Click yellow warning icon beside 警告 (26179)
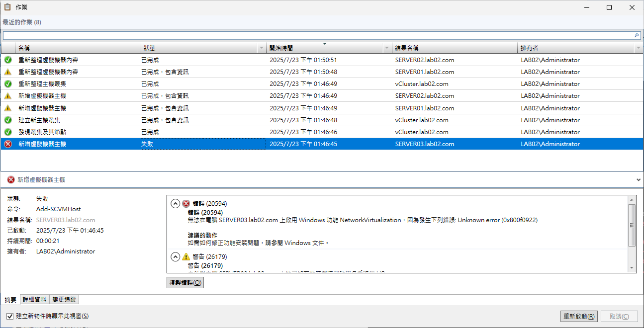Screen dimensions: 644x328 pos(186,257)
